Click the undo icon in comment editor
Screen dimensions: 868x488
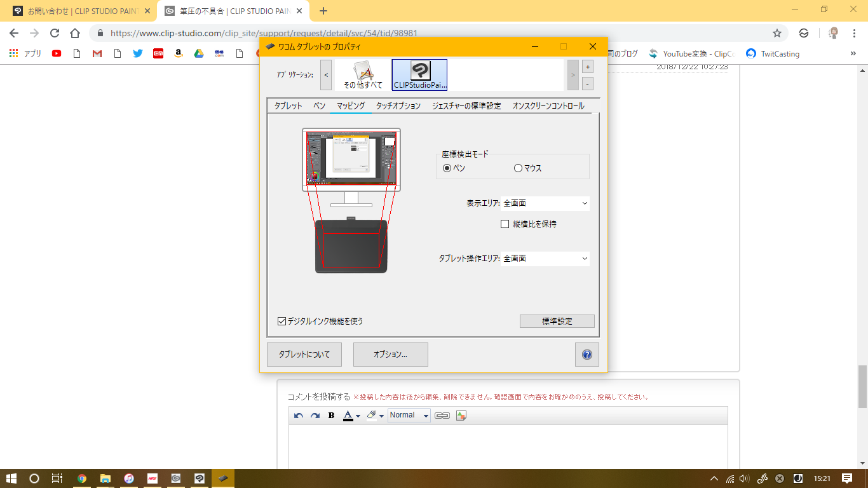[299, 416]
